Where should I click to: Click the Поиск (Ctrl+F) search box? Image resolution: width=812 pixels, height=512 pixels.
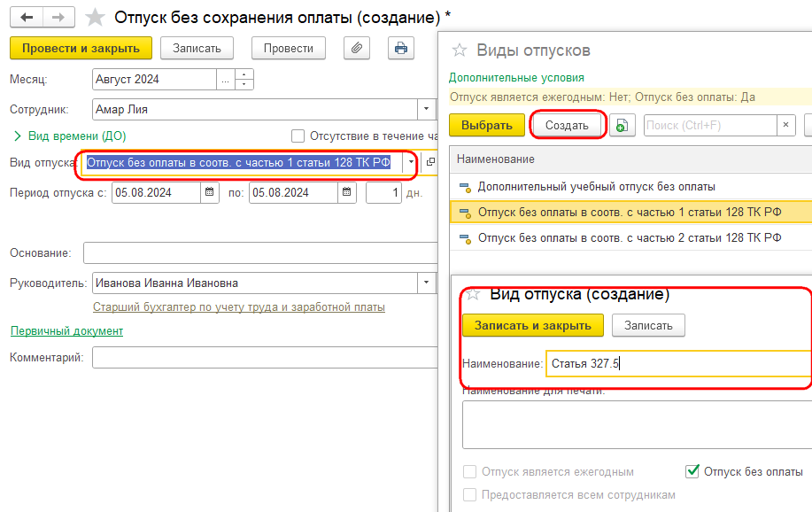[x=710, y=126]
